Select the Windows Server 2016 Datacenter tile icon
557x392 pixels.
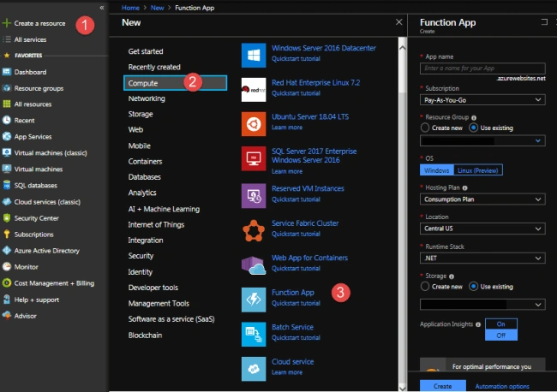(x=254, y=55)
